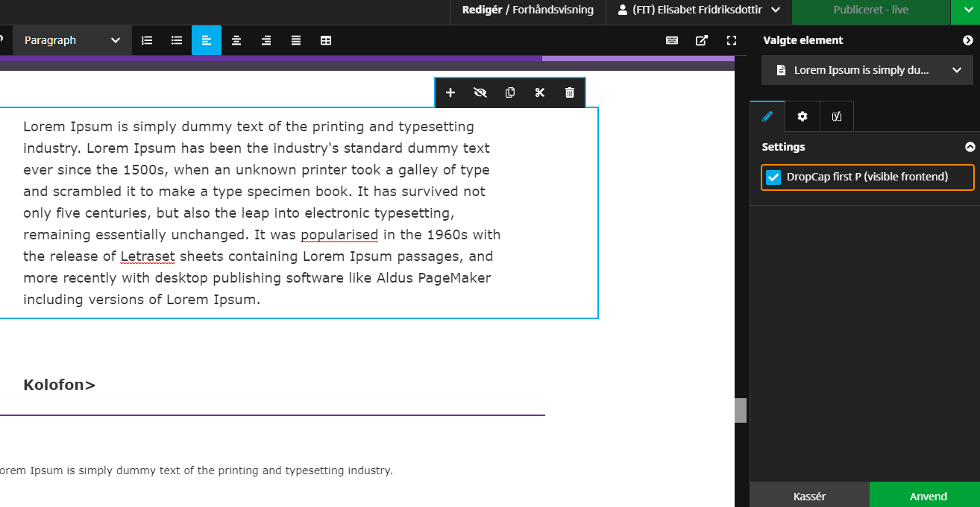Open the Paragraph format dropdown
The image size is (980, 507).
(x=72, y=40)
